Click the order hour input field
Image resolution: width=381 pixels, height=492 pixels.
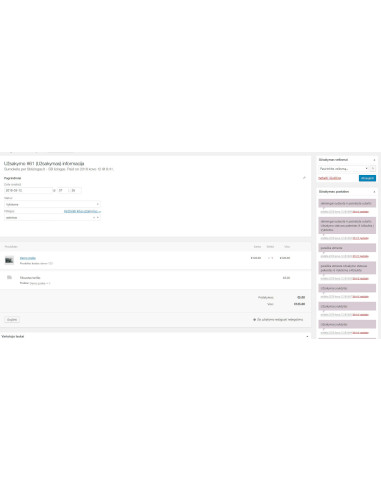click(x=62, y=191)
